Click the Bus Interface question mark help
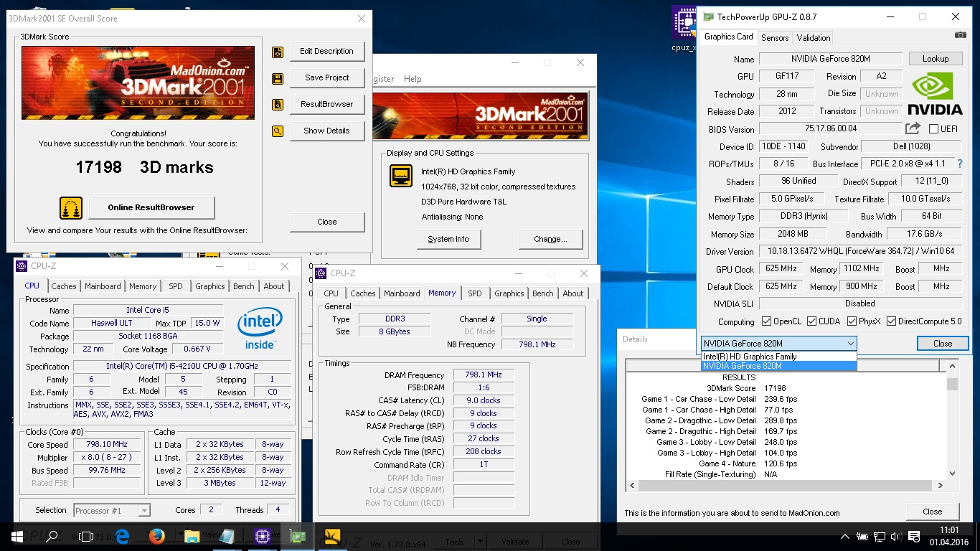 point(960,164)
